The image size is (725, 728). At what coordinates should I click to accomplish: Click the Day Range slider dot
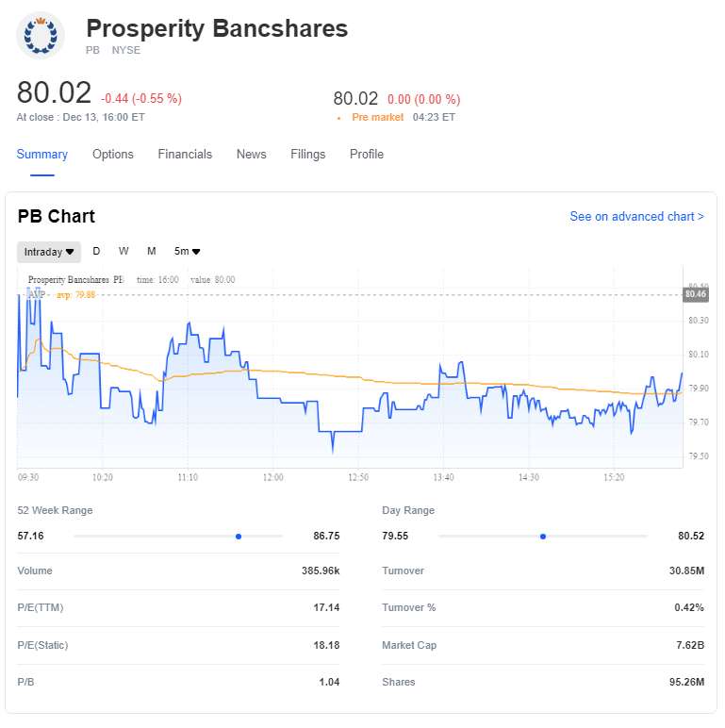tap(543, 536)
